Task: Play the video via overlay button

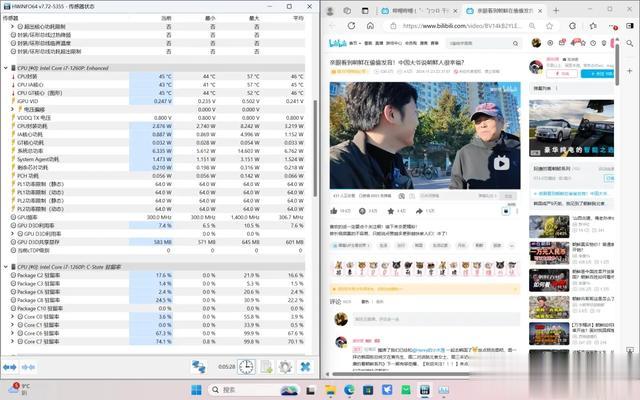Action: [501, 163]
